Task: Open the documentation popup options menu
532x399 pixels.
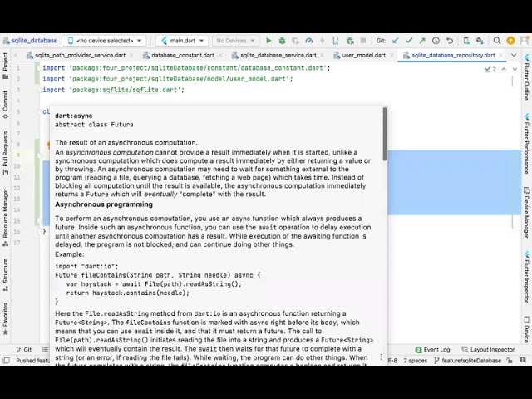Action: click(x=382, y=357)
